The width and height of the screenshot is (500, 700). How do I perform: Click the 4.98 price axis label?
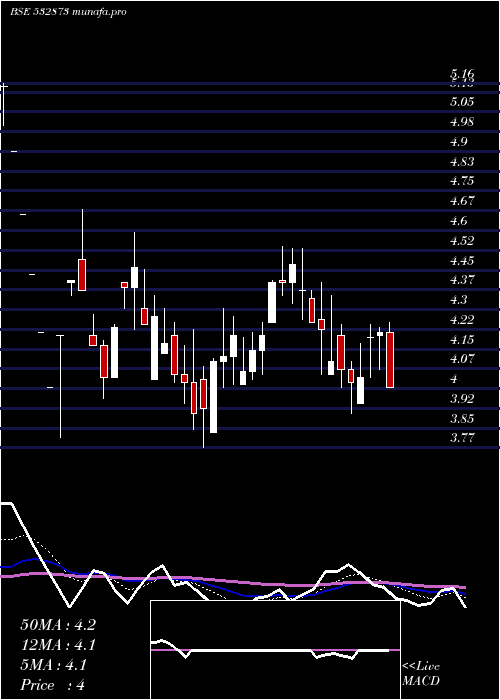(462, 122)
